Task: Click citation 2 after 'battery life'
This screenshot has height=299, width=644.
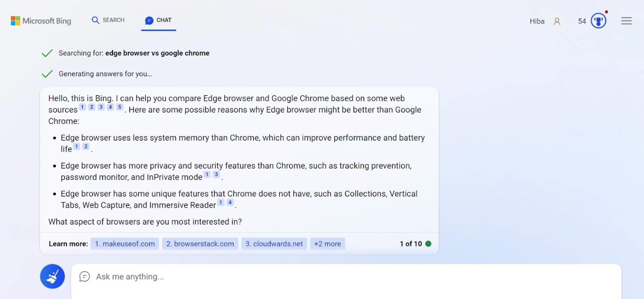Action: (86, 146)
